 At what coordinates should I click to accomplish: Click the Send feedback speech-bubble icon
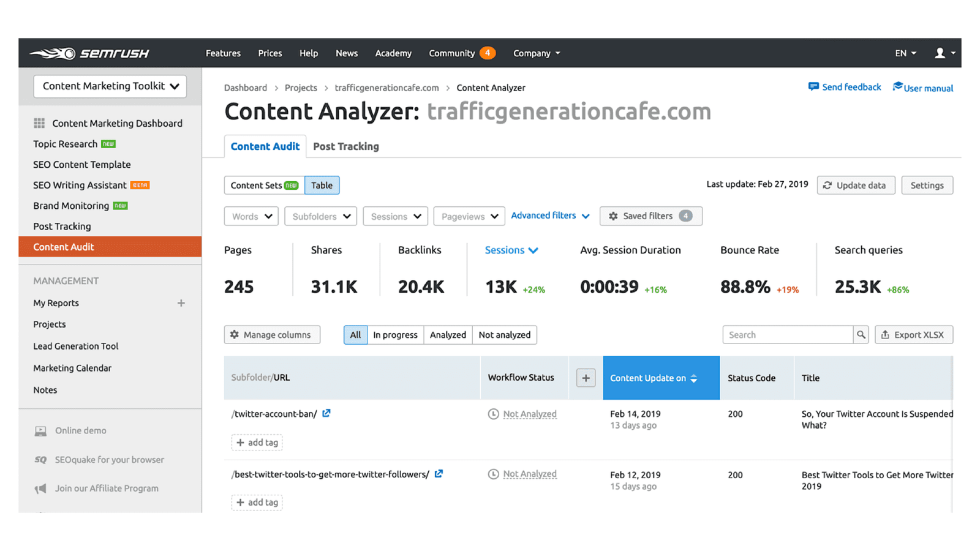pos(814,86)
